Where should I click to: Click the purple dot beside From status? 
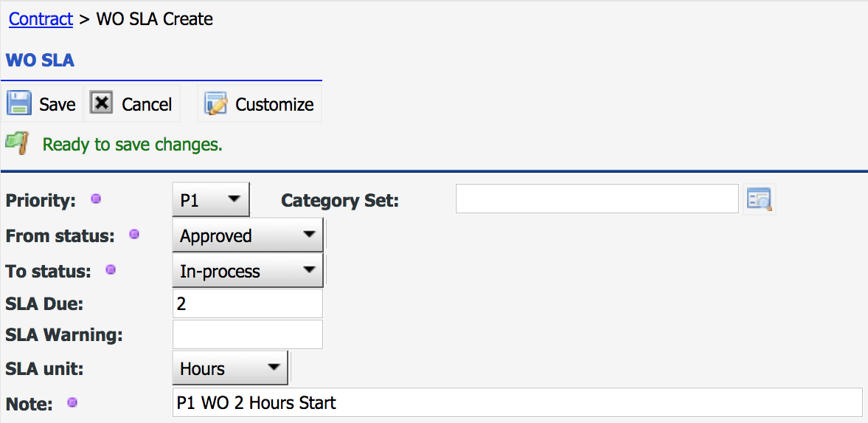coord(134,235)
